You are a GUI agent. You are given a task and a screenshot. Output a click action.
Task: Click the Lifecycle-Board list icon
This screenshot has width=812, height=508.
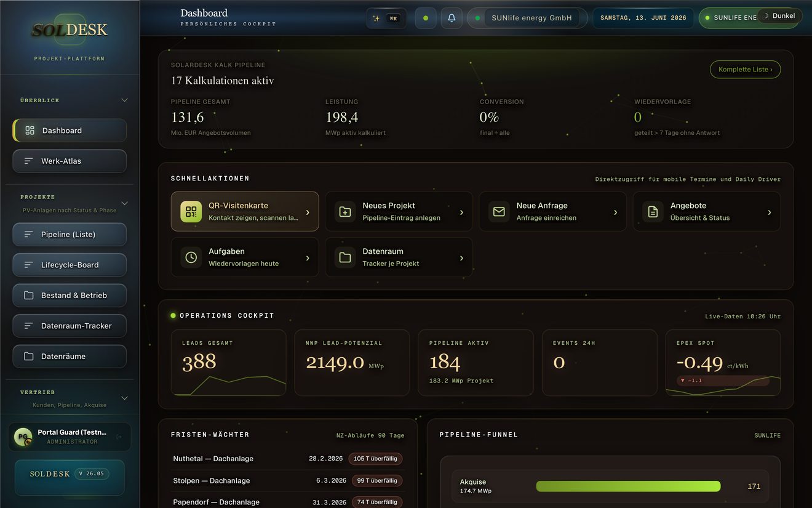click(28, 265)
